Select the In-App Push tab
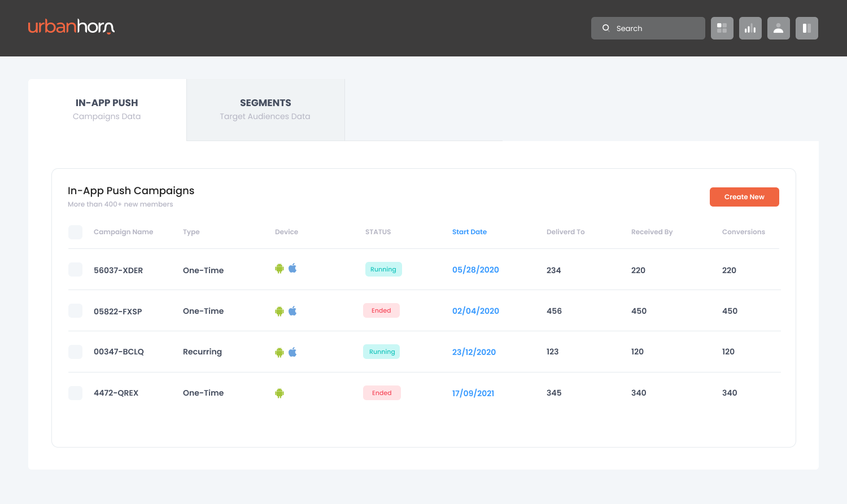 [107, 109]
